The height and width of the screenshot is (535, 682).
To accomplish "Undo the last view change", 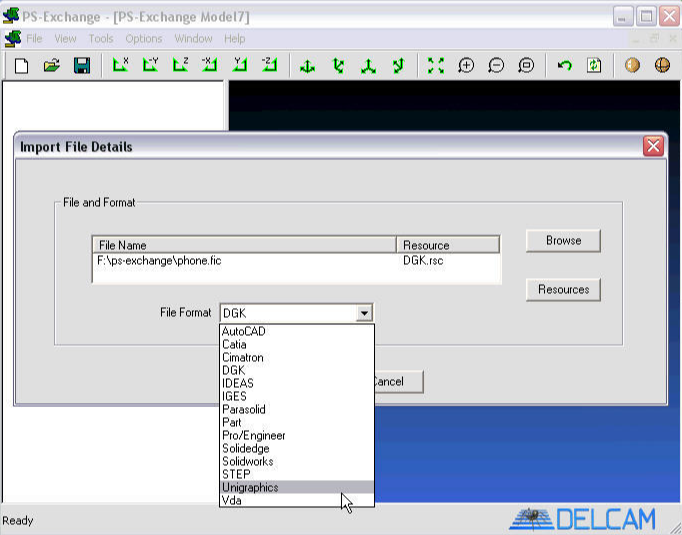I will pyautogui.click(x=565, y=66).
